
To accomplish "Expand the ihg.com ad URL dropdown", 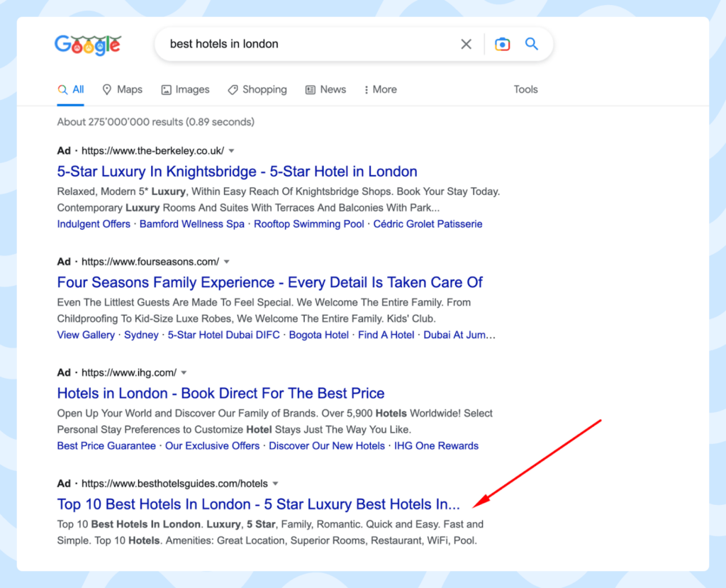I will click(x=184, y=372).
